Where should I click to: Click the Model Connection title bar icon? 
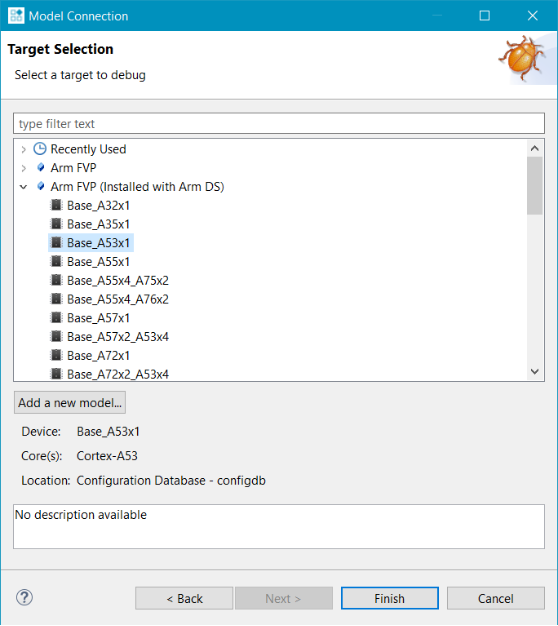[x=16, y=16]
